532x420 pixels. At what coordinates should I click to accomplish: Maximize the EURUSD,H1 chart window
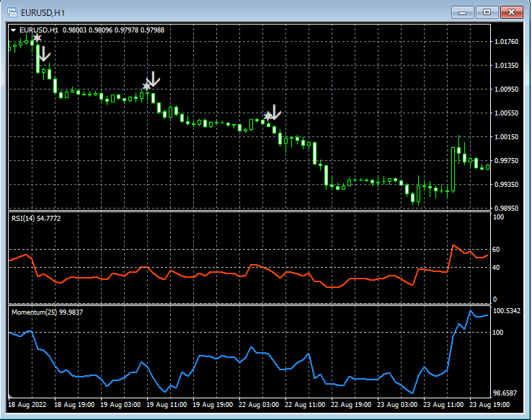coord(487,12)
